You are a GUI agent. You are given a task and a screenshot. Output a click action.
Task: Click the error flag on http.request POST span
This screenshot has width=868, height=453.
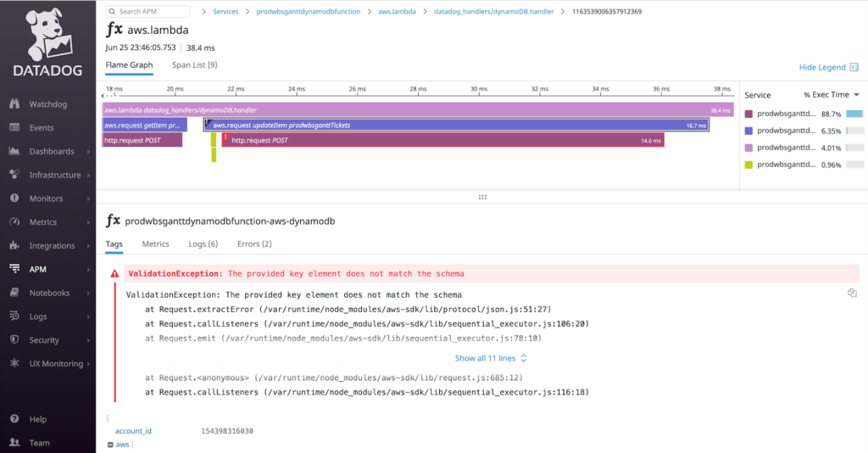click(x=225, y=138)
